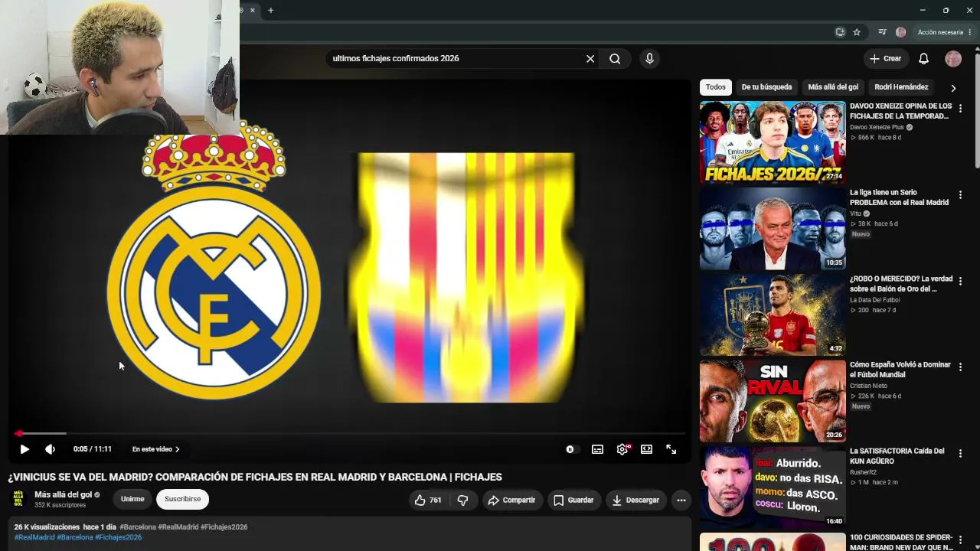
Task: Open options for 'La liga tiene un Serio PROBLEMA'
Action: coord(960,195)
